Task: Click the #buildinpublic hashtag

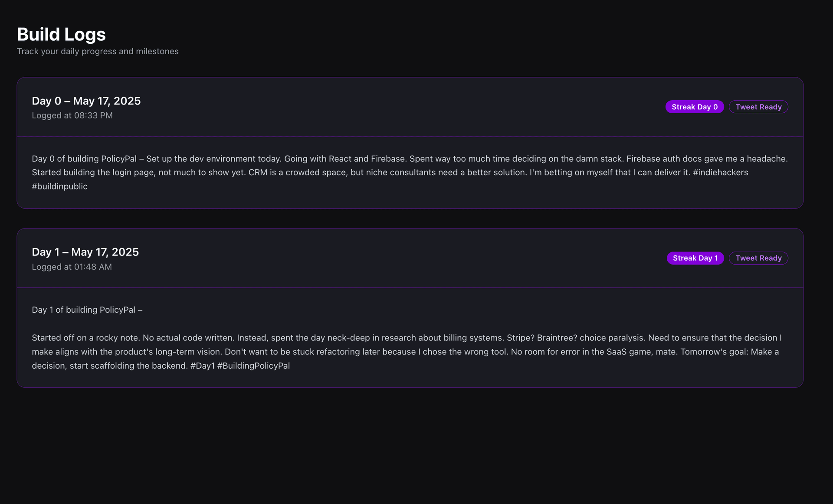Action: coord(59,187)
